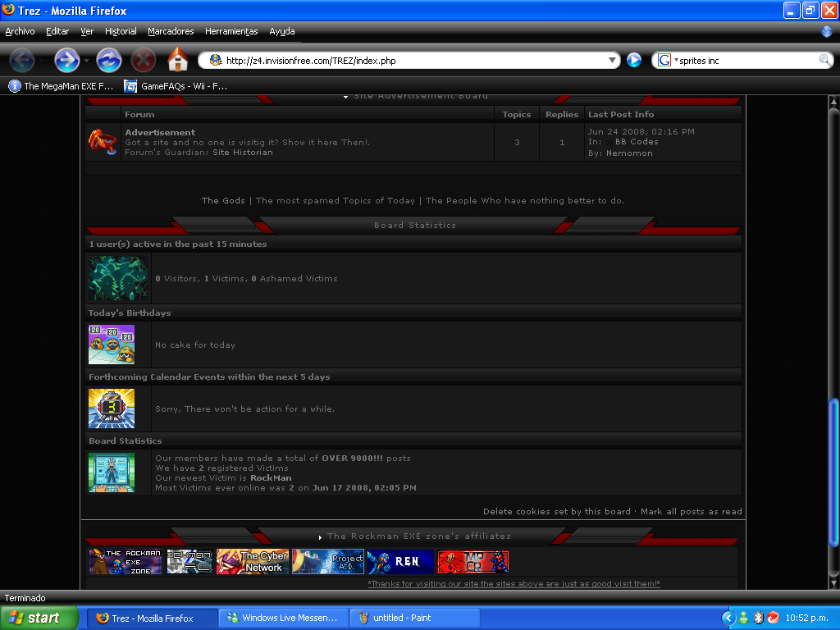Click the Project A.I. affiliate banner
The height and width of the screenshot is (630, 840).
coord(327,562)
